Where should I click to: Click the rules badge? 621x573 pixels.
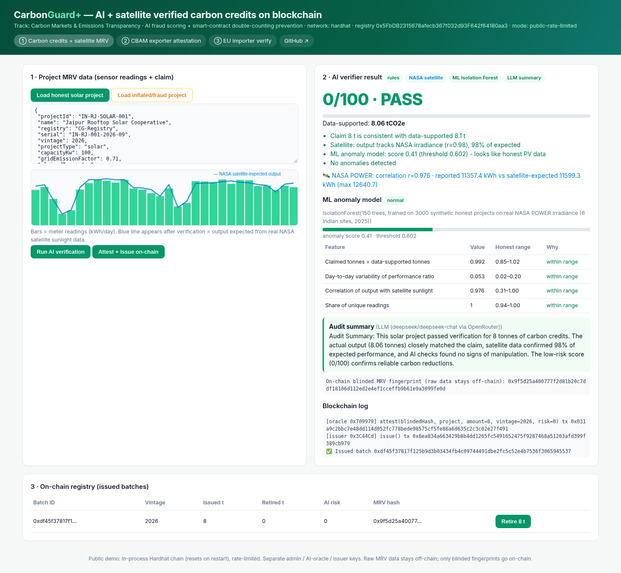point(393,78)
